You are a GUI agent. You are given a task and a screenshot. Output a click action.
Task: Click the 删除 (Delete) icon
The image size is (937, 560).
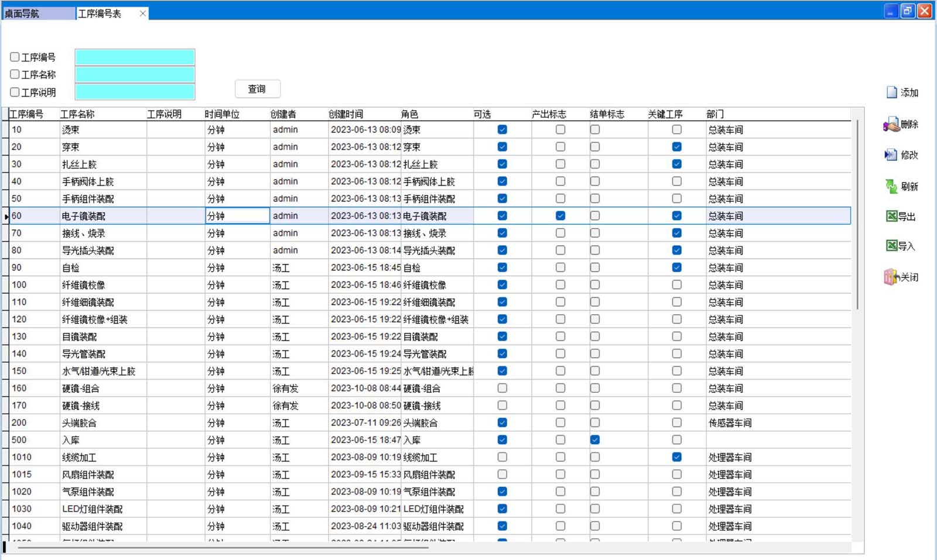[891, 124]
